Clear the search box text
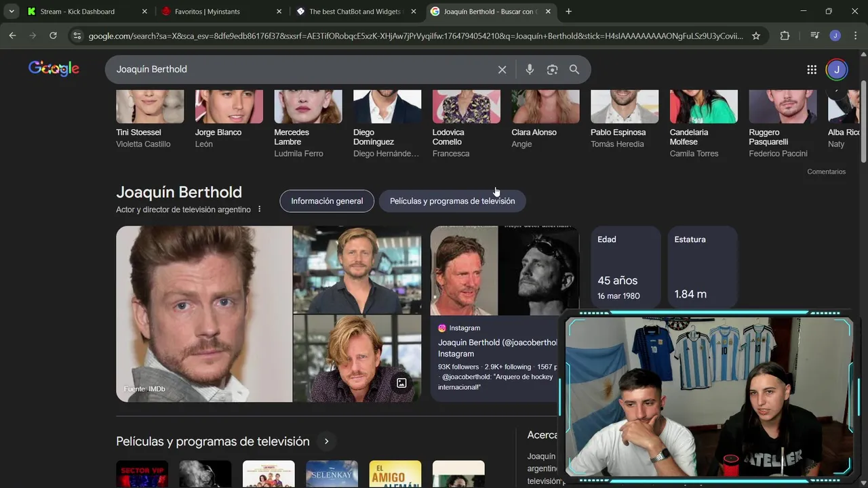 click(x=502, y=69)
